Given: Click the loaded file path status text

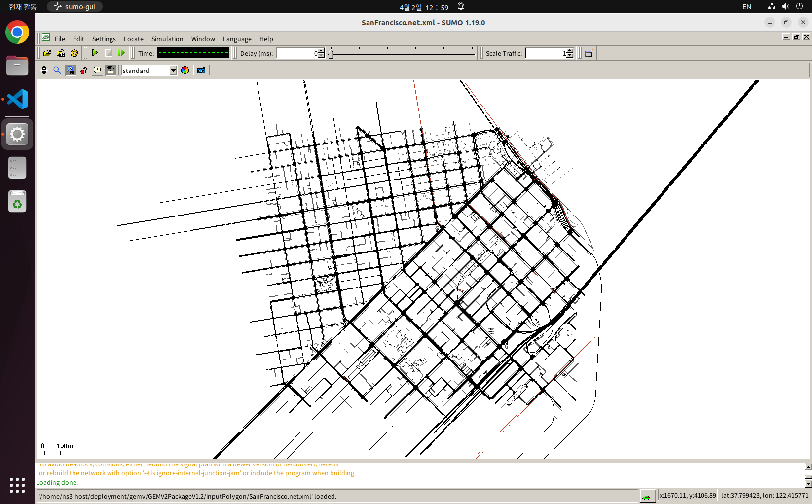Looking at the screenshot, I should point(187,496).
